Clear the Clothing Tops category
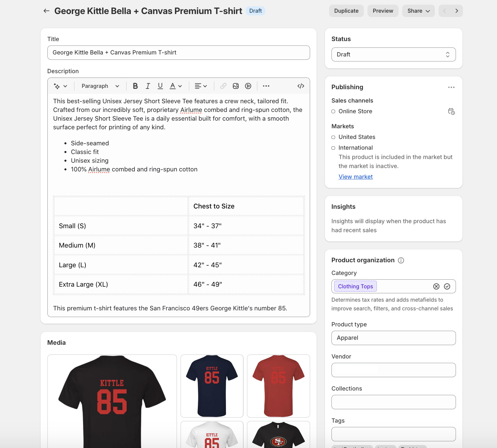The image size is (497, 448). (436, 286)
